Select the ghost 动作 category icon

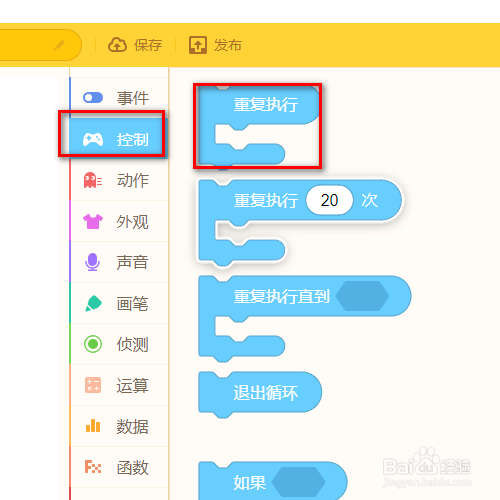coord(93,180)
